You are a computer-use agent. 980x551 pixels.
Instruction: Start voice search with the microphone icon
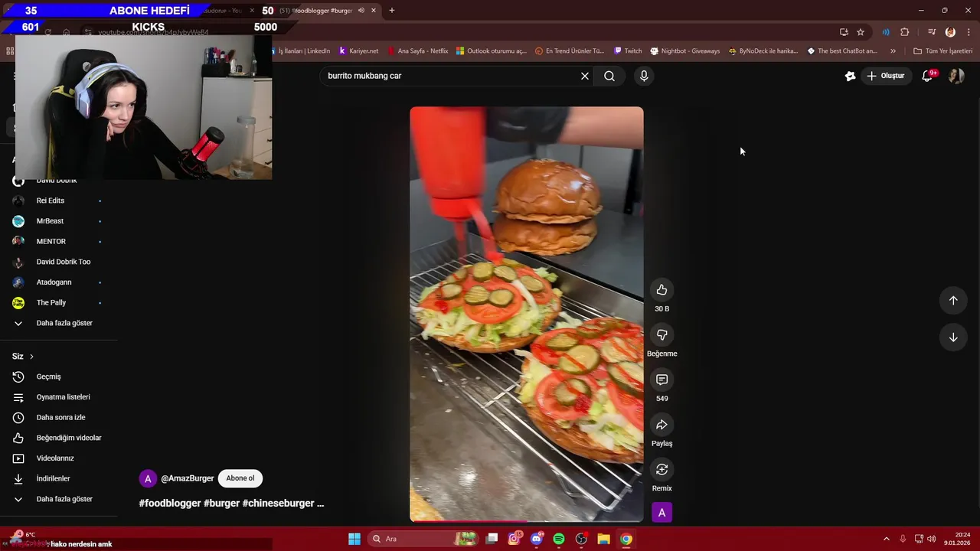(x=644, y=76)
